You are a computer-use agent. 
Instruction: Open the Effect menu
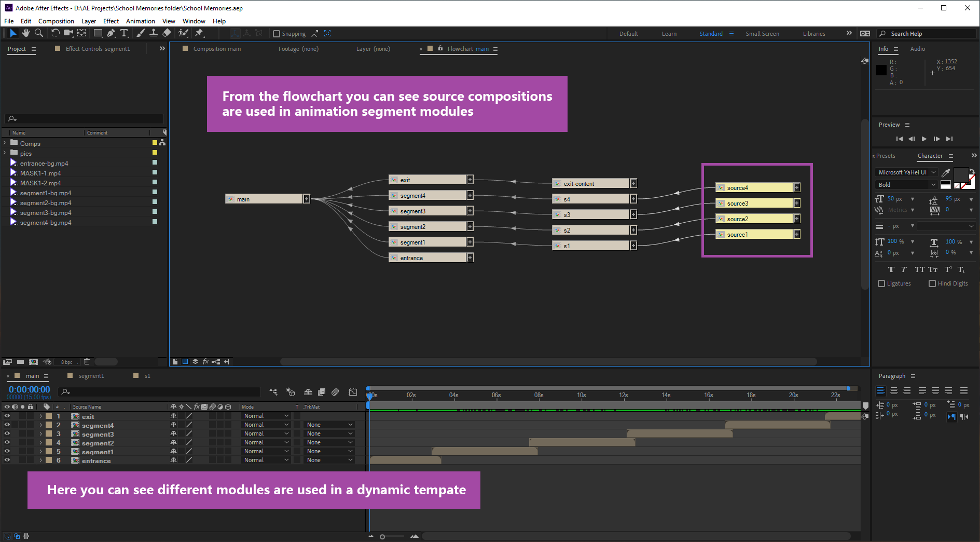tap(111, 21)
